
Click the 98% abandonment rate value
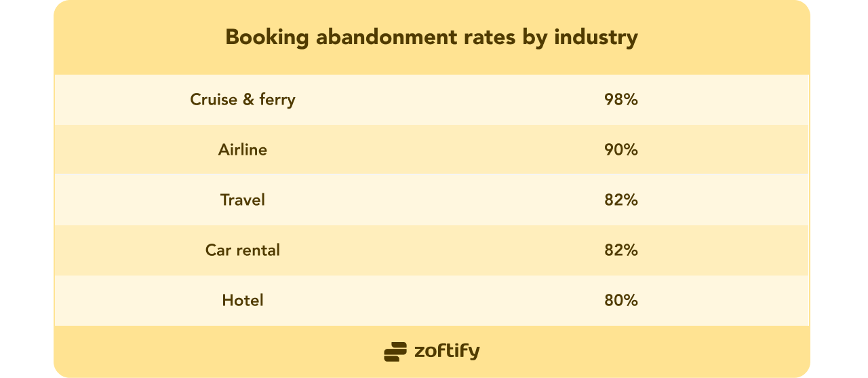point(621,100)
